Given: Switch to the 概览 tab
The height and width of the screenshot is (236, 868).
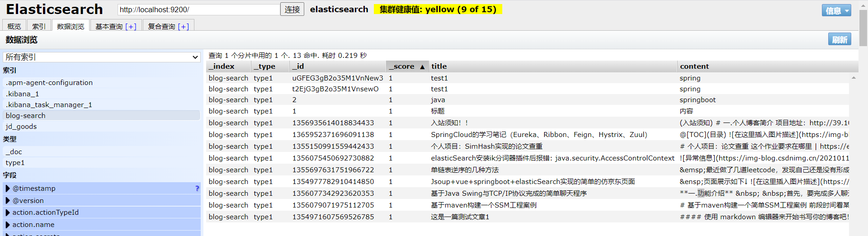Looking at the screenshot, I should pos(14,26).
